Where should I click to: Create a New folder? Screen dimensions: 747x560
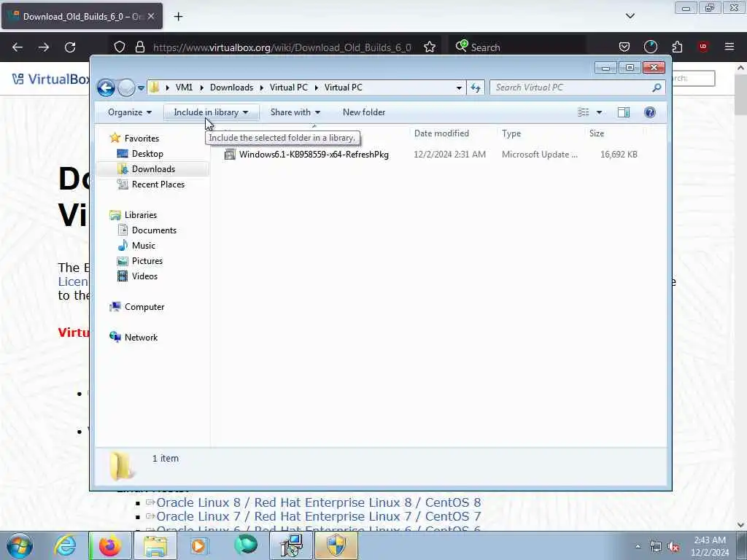pyautogui.click(x=364, y=112)
